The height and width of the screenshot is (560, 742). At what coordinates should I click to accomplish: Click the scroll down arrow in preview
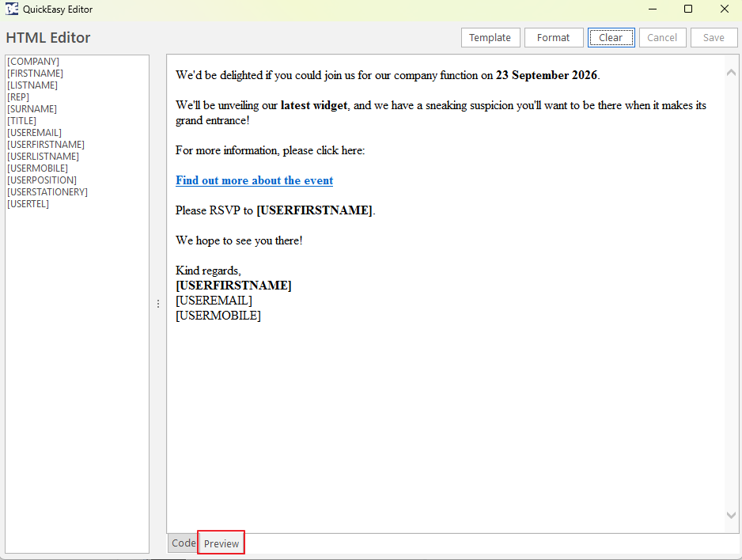pos(731,515)
